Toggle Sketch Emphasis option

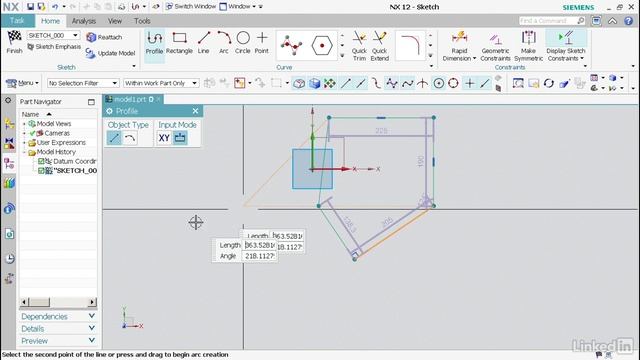coord(54,47)
